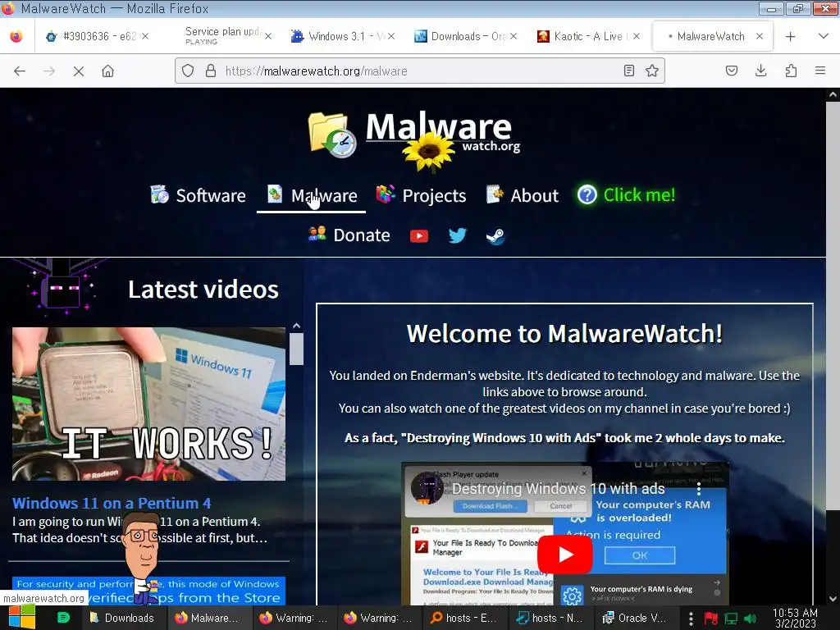Bookmark this page with the star
The image size is (840, 630).
652,71
